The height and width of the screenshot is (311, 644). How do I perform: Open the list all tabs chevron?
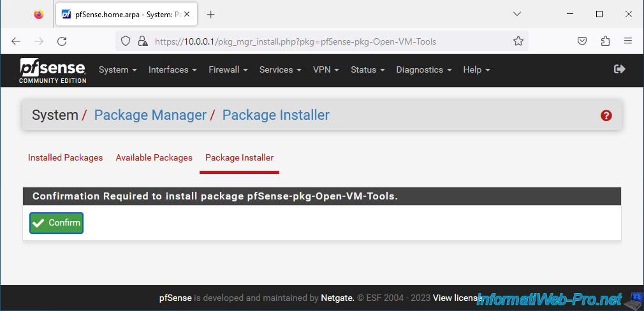pyautogui.click(x=517, y=14)
